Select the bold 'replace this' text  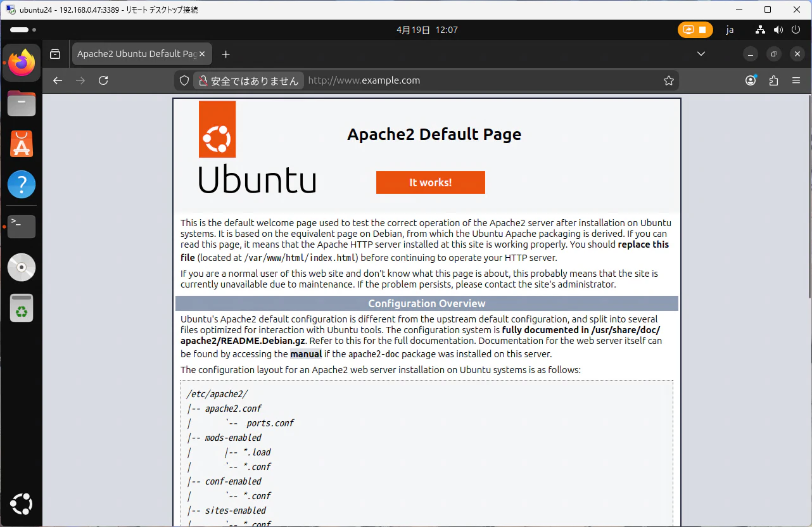[x=644, y=244]
